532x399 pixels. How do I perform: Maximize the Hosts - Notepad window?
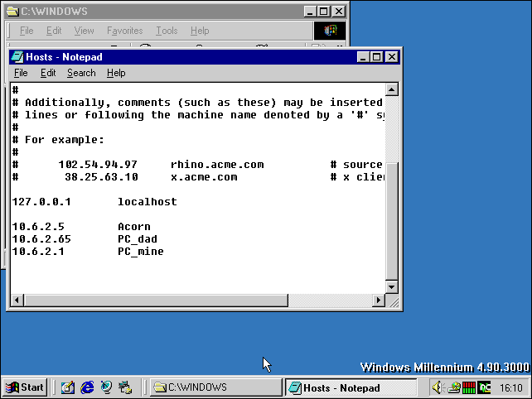pos(376,57)
